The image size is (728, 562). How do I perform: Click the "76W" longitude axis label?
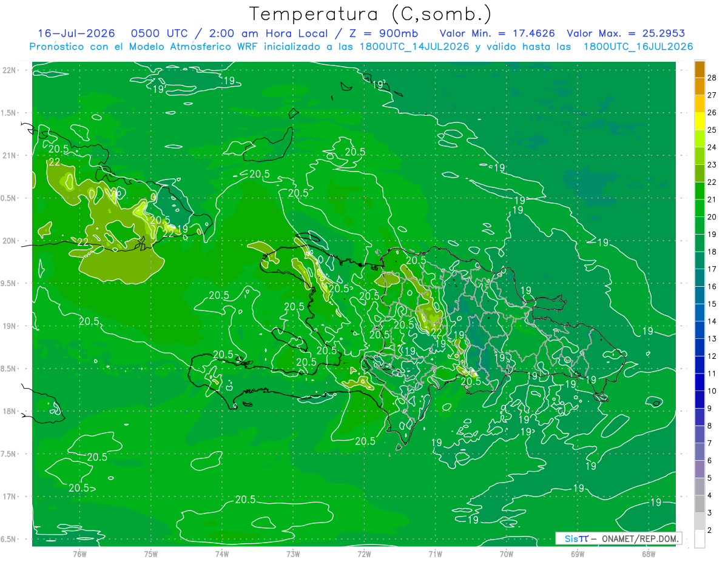pos(80,554)
